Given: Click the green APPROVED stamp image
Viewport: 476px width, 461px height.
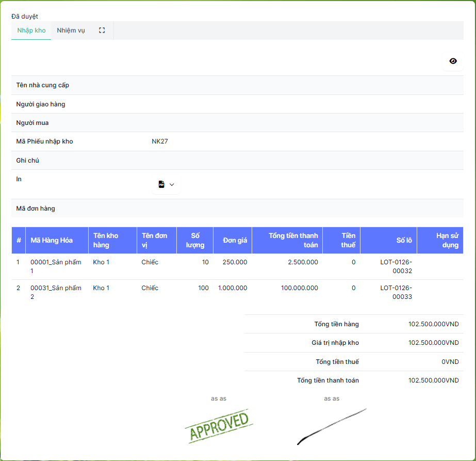Looking at the screenshot, I should (219, 426).
